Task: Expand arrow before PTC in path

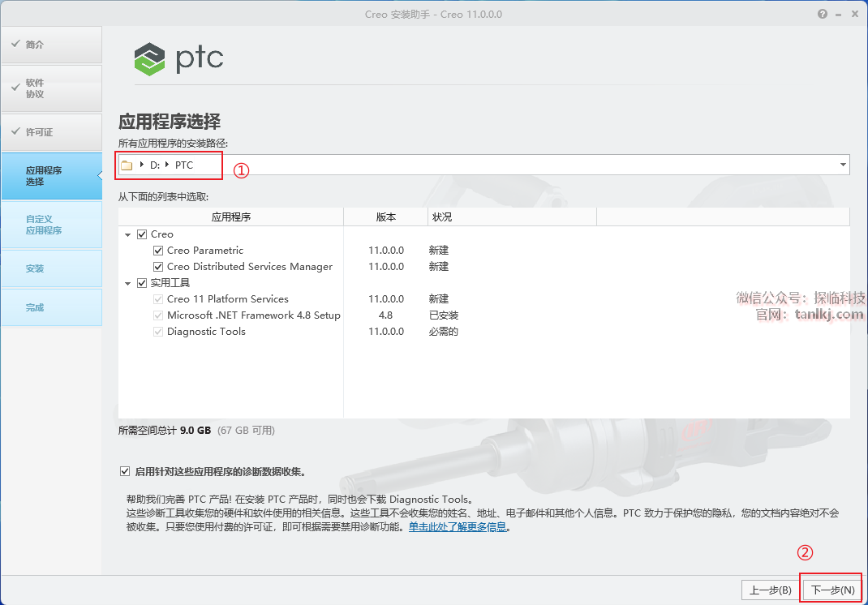Action: point(166,165)
